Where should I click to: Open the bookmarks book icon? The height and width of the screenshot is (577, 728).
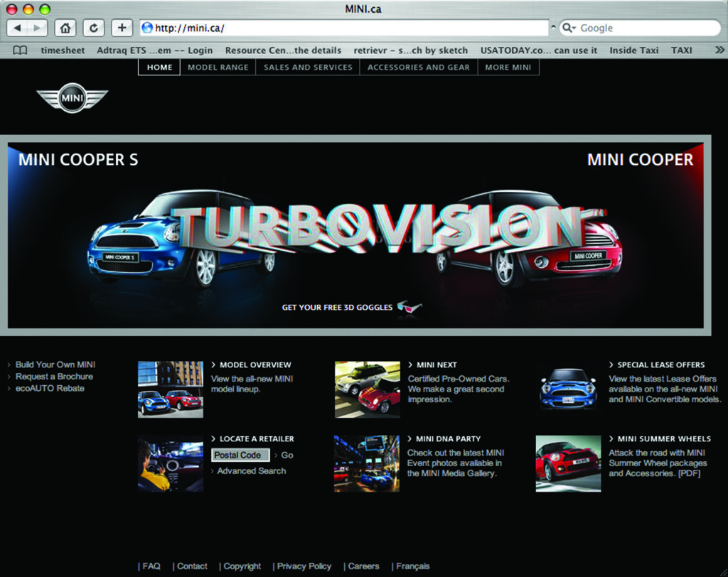point(20,50)
